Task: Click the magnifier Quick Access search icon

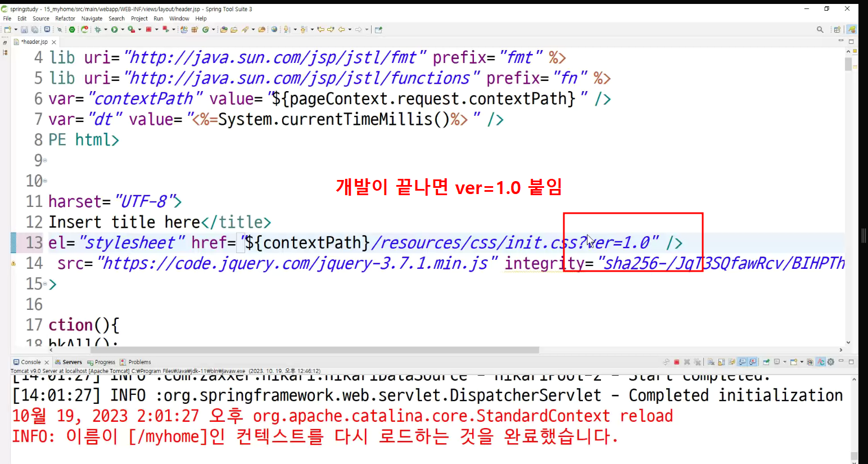Action: 820,29
